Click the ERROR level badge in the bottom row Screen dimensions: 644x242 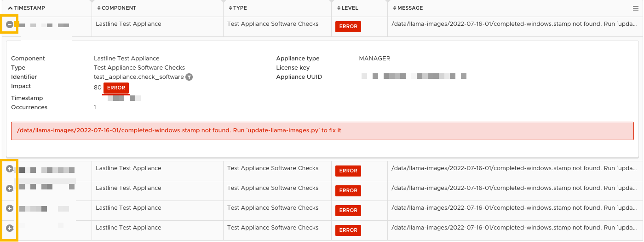coord(348,230)
